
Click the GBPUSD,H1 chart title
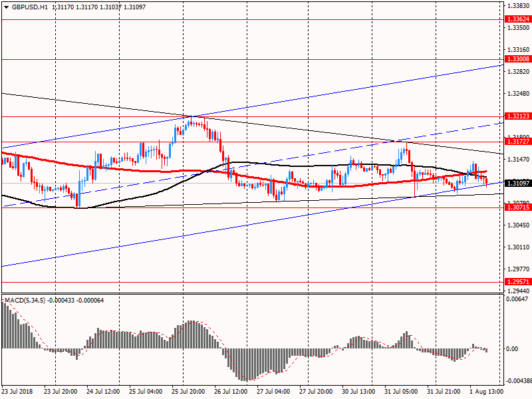(30, 7)
